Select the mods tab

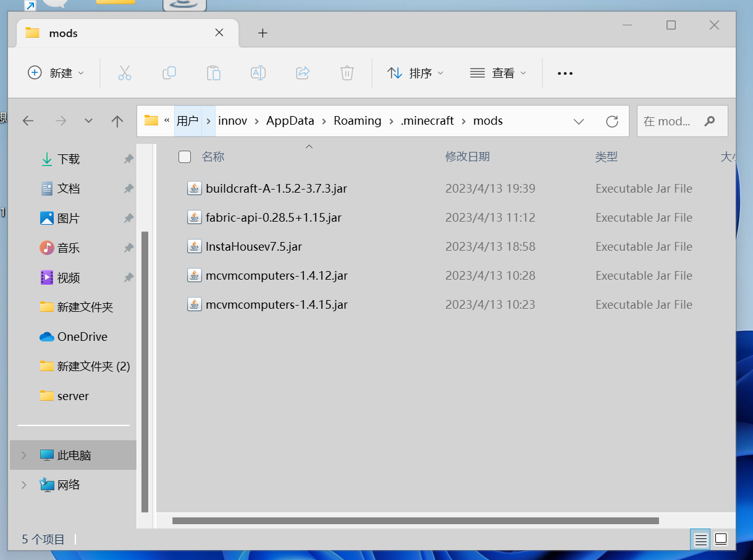[127, 33]
